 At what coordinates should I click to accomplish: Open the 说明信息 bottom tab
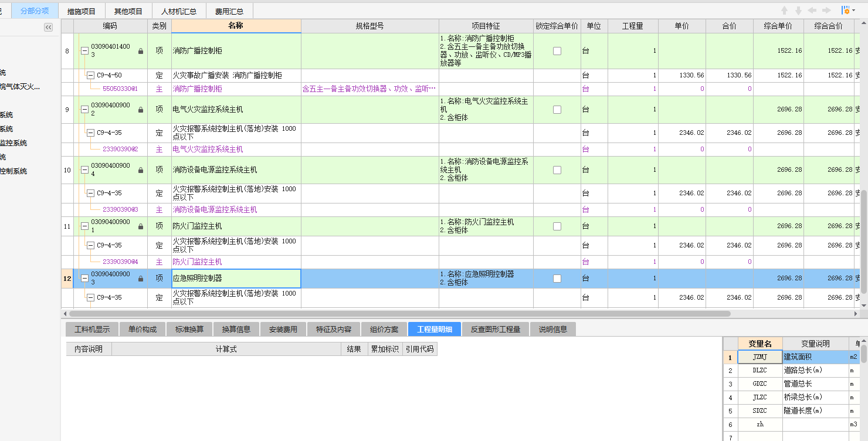coord(553,329)
